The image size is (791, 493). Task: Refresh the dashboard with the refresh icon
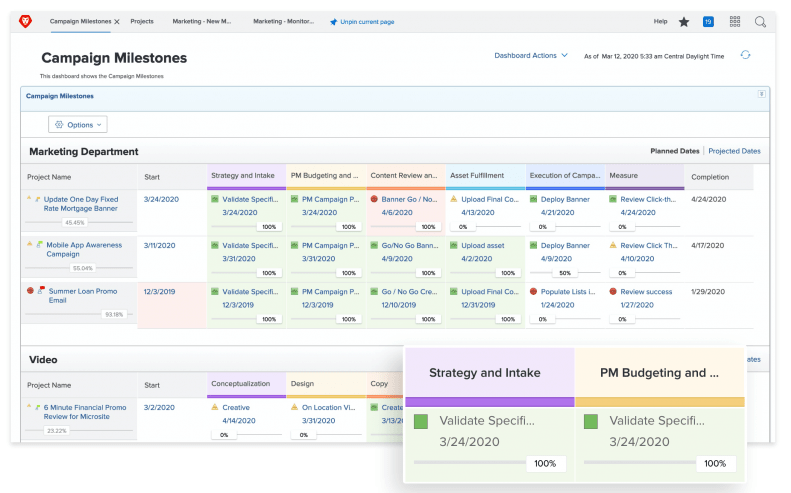click(745, 55)
